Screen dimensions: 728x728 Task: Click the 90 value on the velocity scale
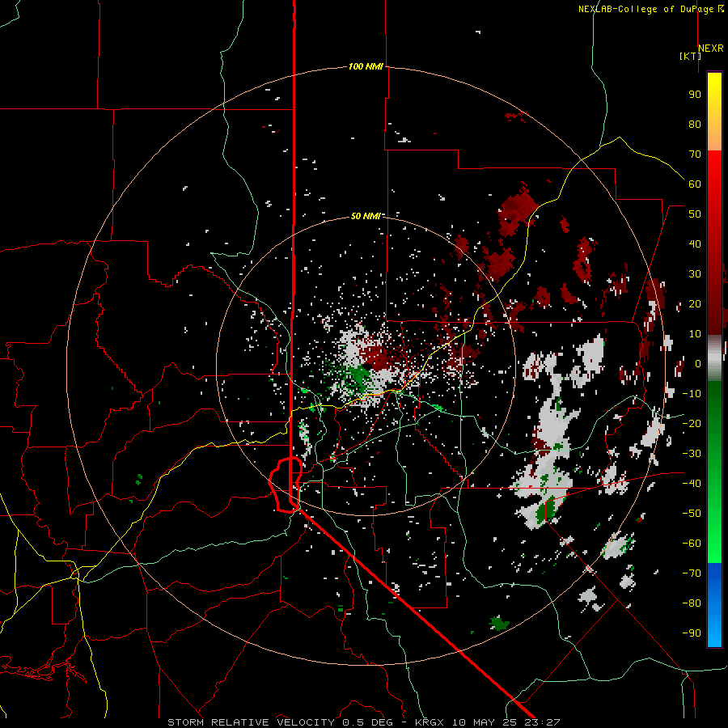pyautogui.click(x=695, y=95)
